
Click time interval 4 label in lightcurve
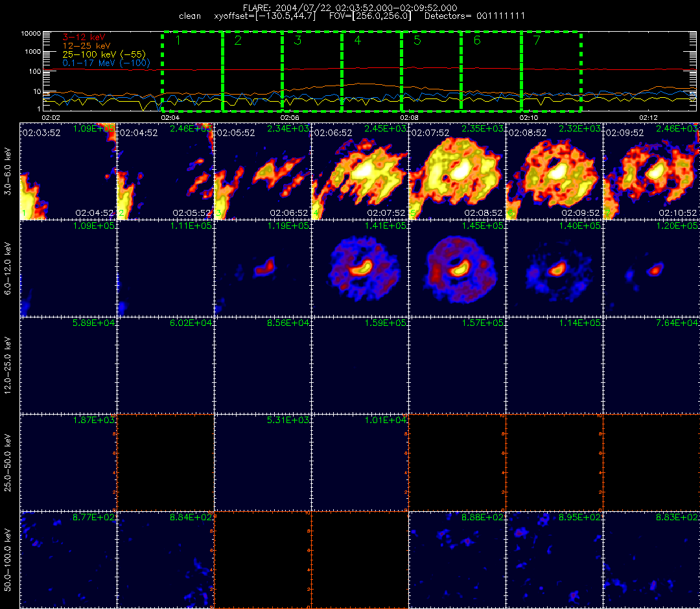click(358, 41)
